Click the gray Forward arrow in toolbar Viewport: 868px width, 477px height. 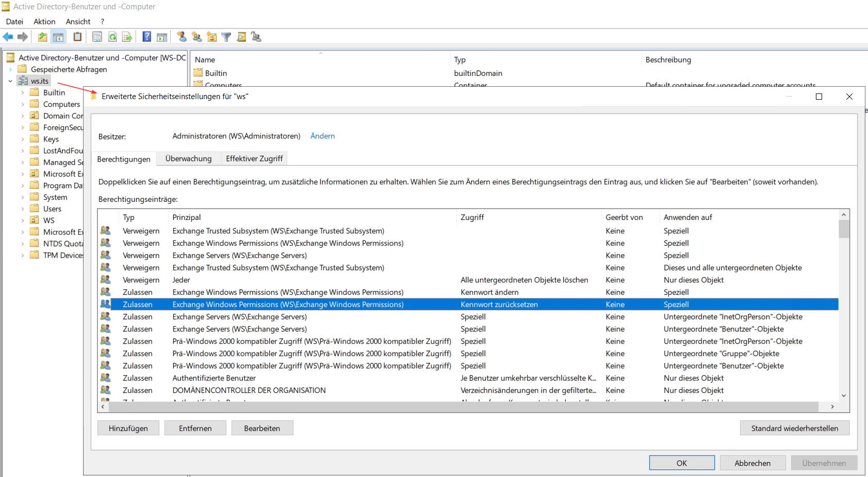coord(23,37)
